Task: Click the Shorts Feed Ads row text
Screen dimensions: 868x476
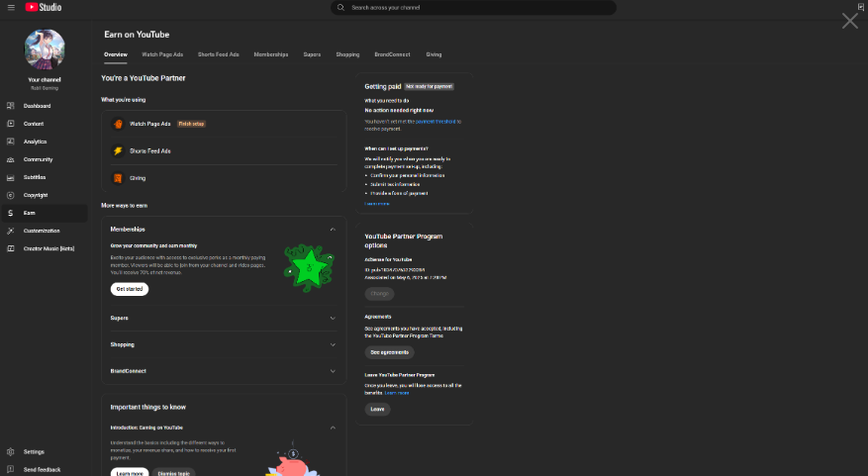Action: click(x=150, y=151)
